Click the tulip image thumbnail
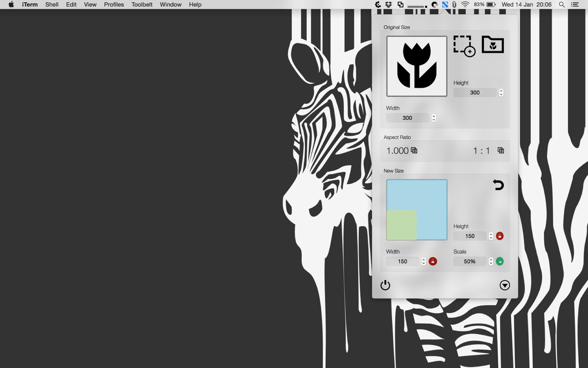This screenshot has width=588, height=368. [x=417, y=66]
